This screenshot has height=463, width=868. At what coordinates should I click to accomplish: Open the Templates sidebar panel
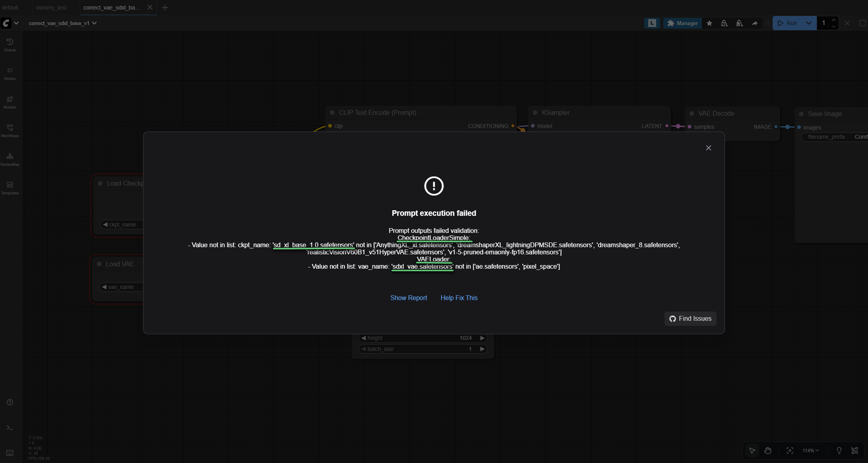point(10,187)
